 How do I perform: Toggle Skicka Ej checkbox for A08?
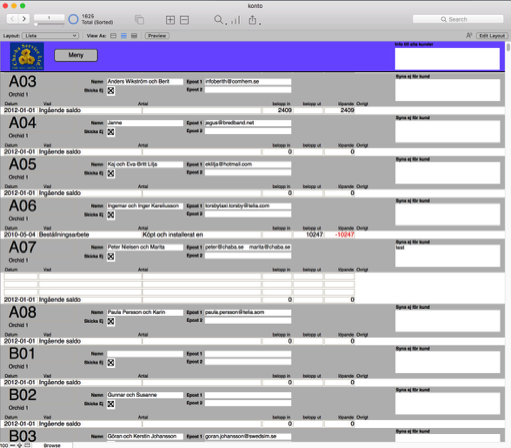pos(111,321)
